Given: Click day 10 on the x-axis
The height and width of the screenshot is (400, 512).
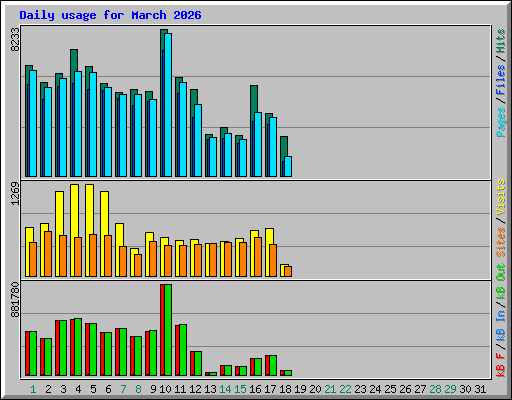Looking at the screenshot, I should 165,389.
